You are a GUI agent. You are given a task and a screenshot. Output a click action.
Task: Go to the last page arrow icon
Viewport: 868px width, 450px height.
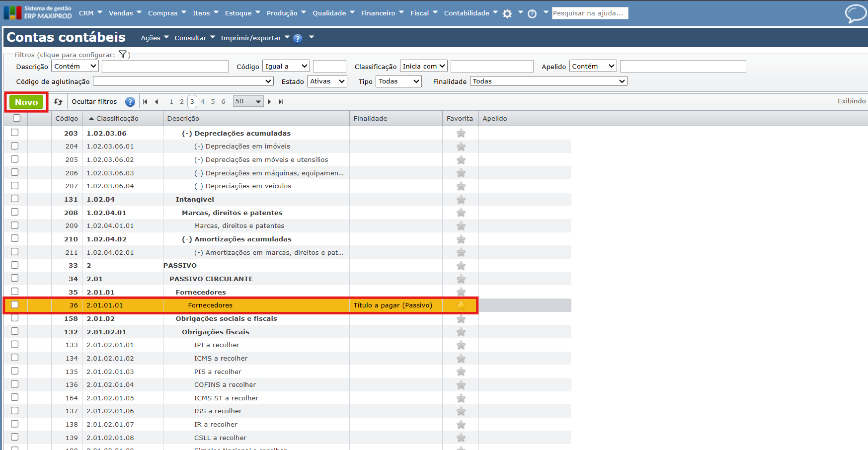tap(281, 102)
